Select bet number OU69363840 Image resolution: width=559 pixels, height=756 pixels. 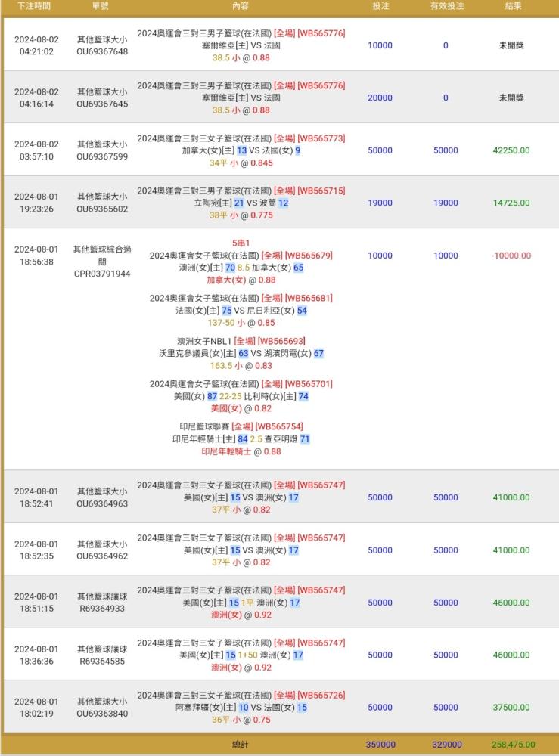click(101, 714)
